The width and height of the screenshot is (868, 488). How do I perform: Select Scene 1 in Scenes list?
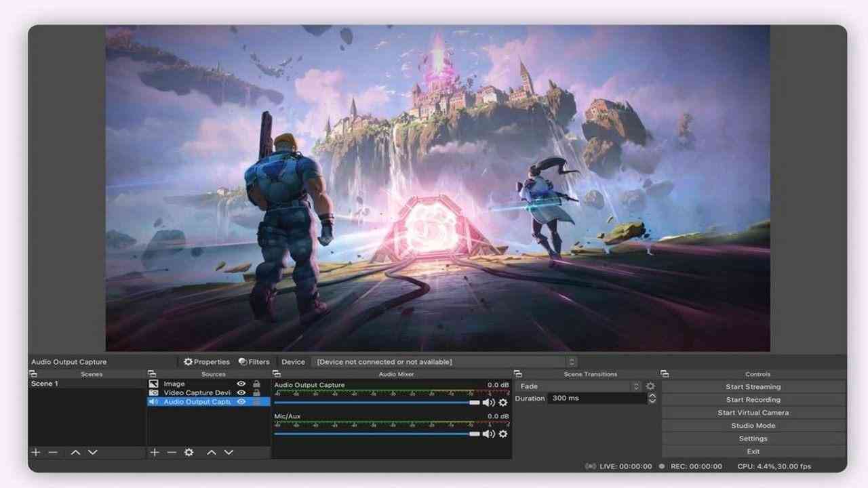tap(45, 384)
